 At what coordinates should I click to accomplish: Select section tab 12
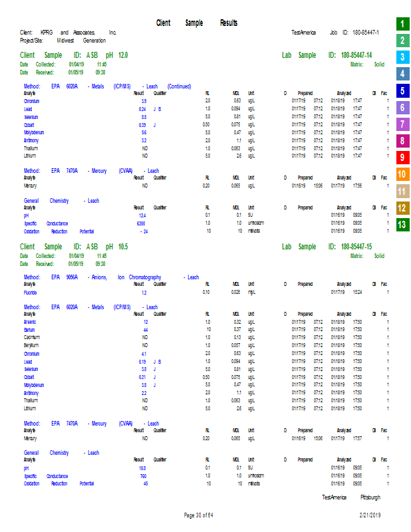(401, 208)
